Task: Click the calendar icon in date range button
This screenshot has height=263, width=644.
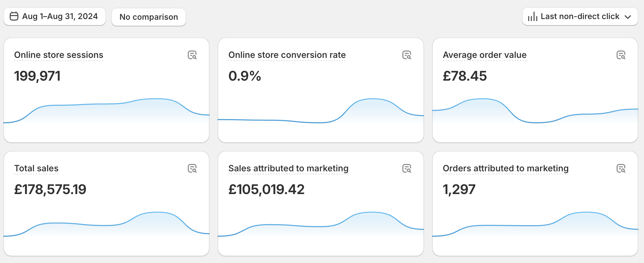Action: [x=14, y=16]
